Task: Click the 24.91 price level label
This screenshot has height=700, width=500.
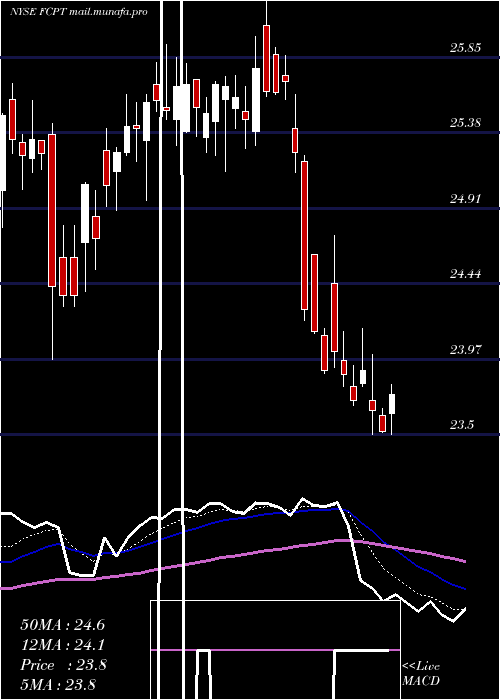Action: click(x=465, y=199)
